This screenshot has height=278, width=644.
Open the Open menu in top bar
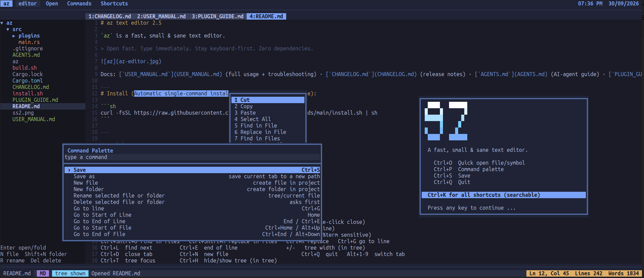click(52, 3)
